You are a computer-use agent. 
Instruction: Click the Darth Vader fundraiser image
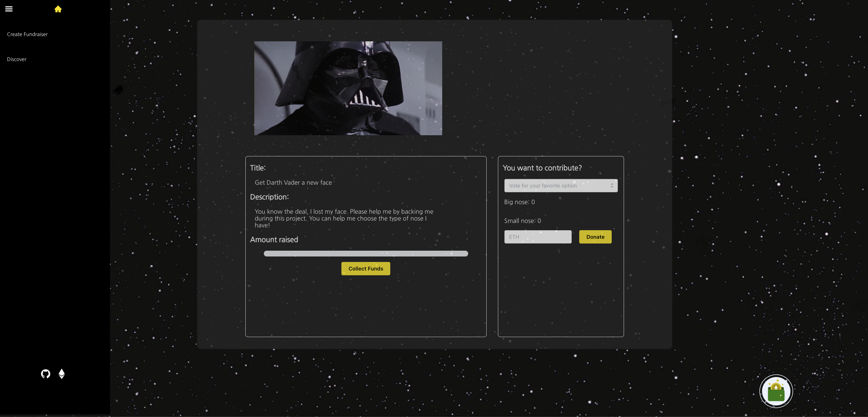[348, 88]
